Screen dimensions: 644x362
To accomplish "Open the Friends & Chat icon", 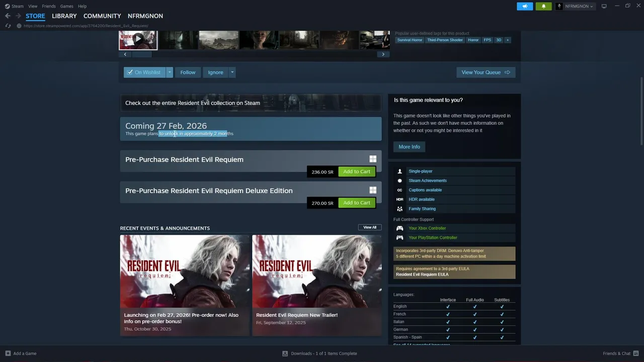I will (x=636, y=353).
